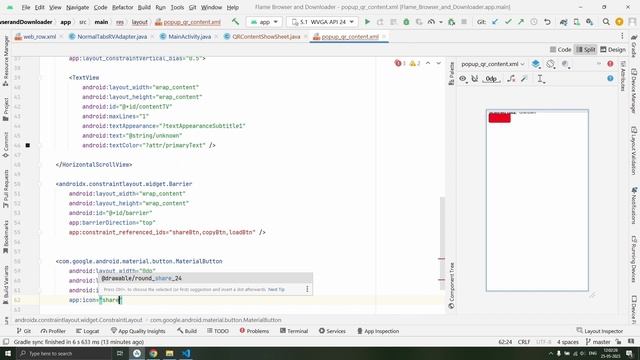Click the CRLF line separator setting
This screenshot has height=360, width=640.
524,342
